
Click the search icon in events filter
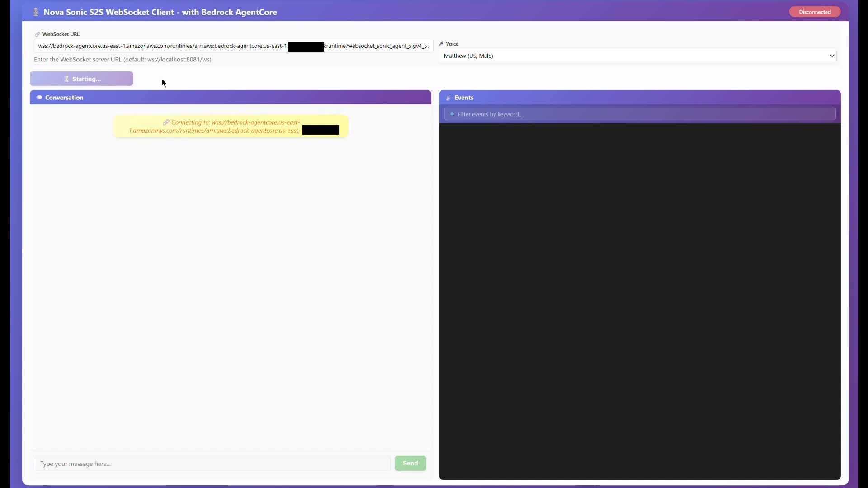pos(452,114)
